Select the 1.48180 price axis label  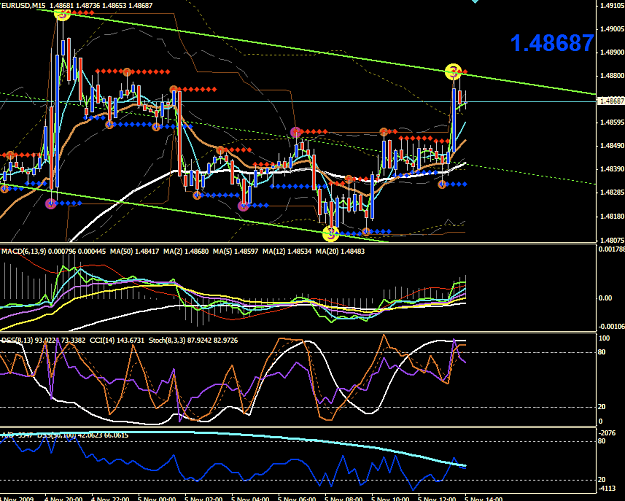pyautogui.click(x=612, y=217)
